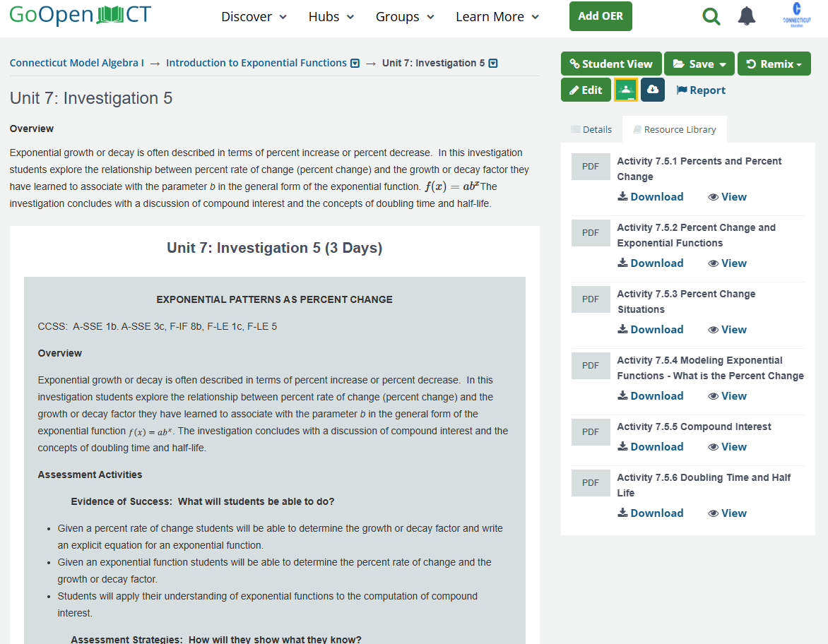The image size is (828, 644).
Task: View Activity 7.5.6 Doubling Time and Half Life
Action: pyautogui.click(x=727, y=513)
